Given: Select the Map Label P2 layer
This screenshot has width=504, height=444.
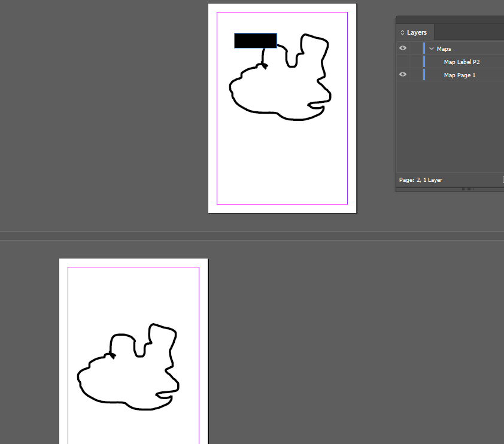Looking at the screenshot, I should point(462,62).
